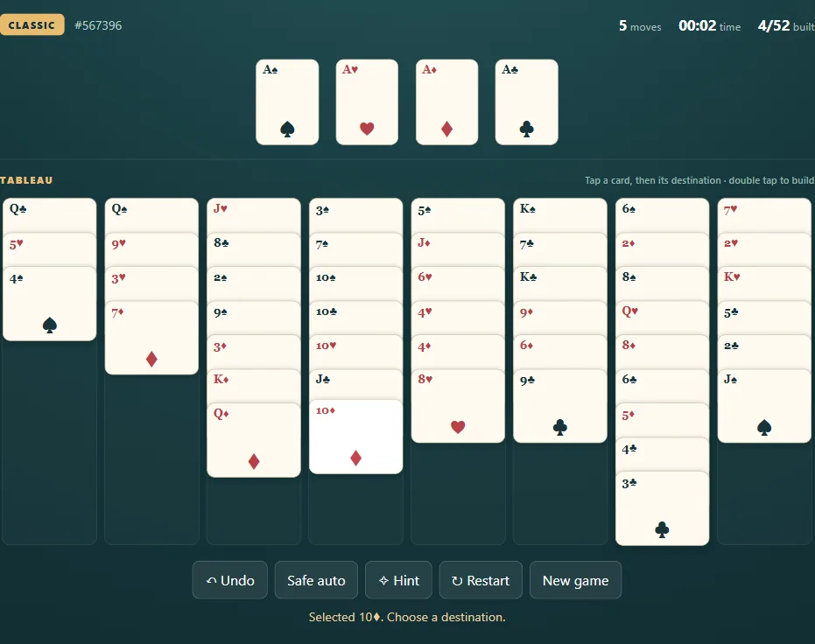Click the 4 of Hearts card

[x=458, y=318]
